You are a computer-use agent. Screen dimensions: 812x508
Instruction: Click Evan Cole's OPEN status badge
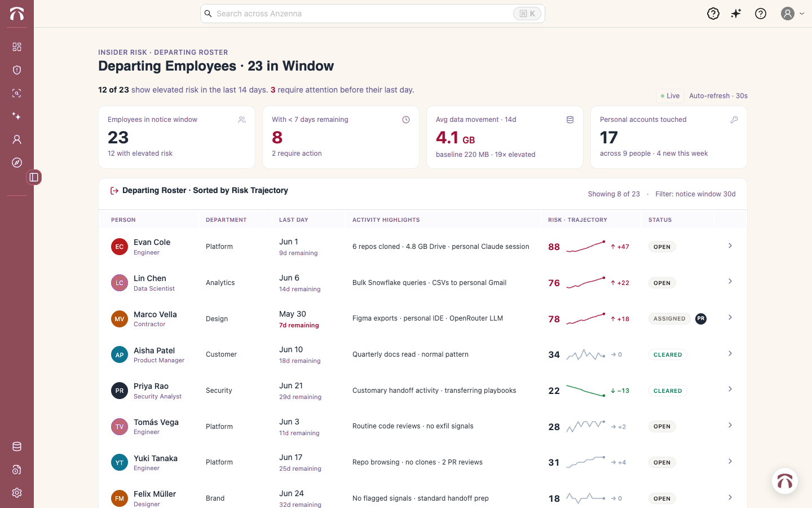coord(662,247)
